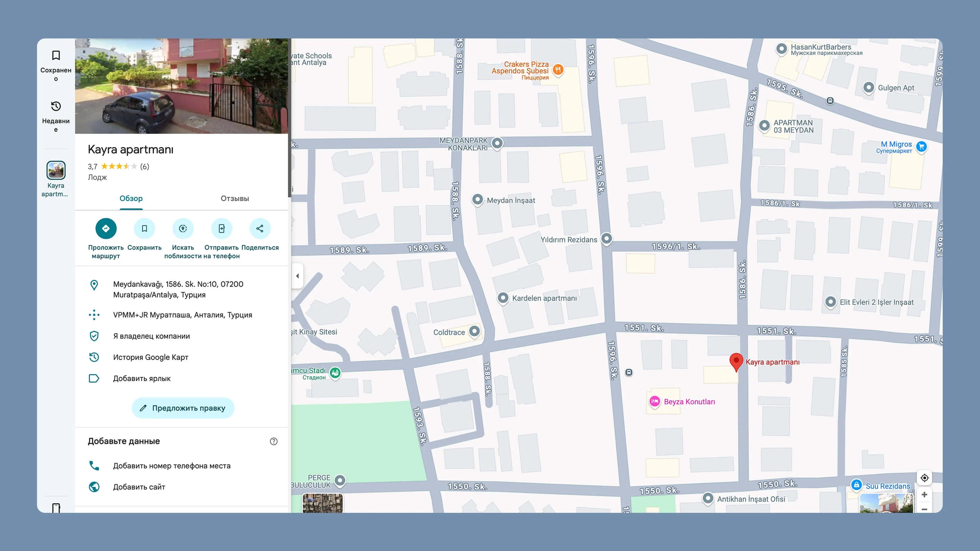Click Отправить на телефон icon
Screen dimensions: 980x551
(221, 229)
